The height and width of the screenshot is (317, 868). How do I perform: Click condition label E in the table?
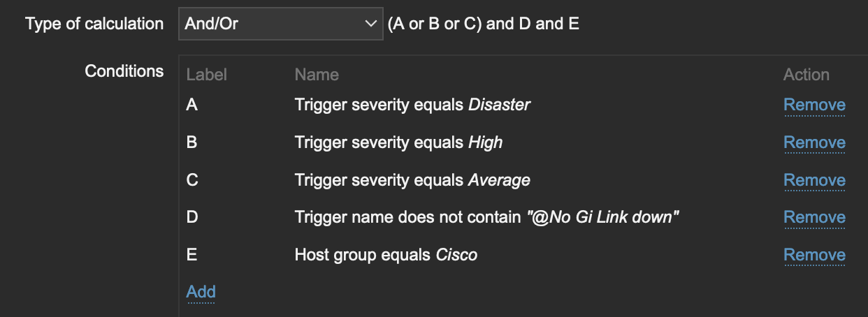tap(191, 255)
